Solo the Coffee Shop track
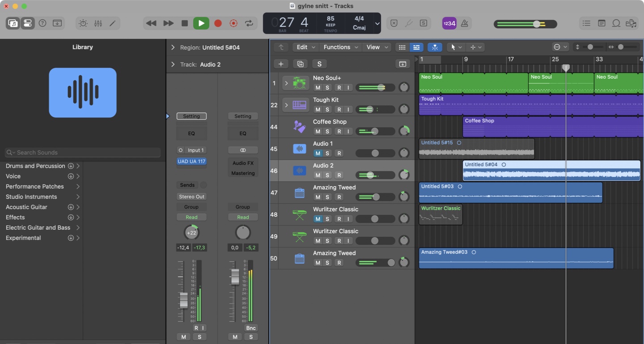Screen dimensions: 644x344 point(327,131)
